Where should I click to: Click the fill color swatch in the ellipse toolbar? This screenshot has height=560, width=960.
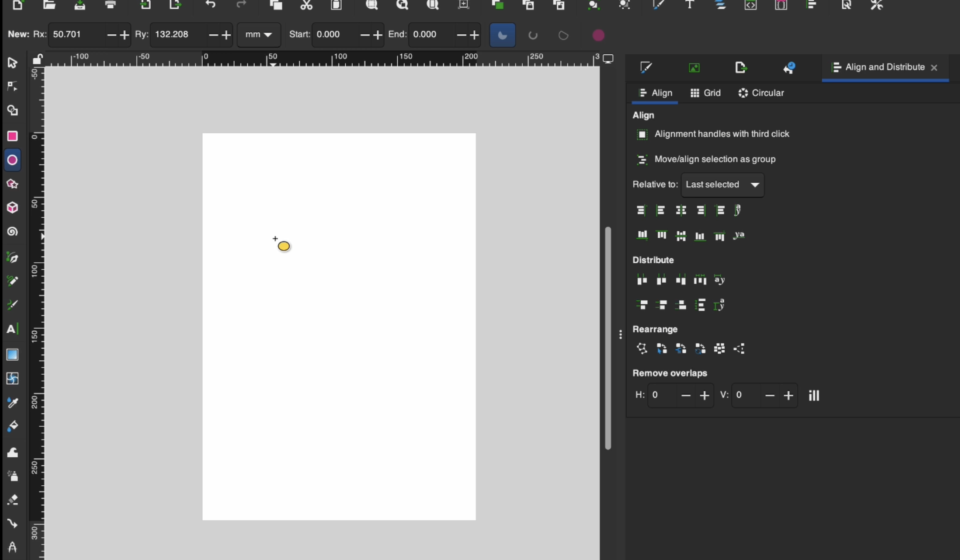[598, 35]
